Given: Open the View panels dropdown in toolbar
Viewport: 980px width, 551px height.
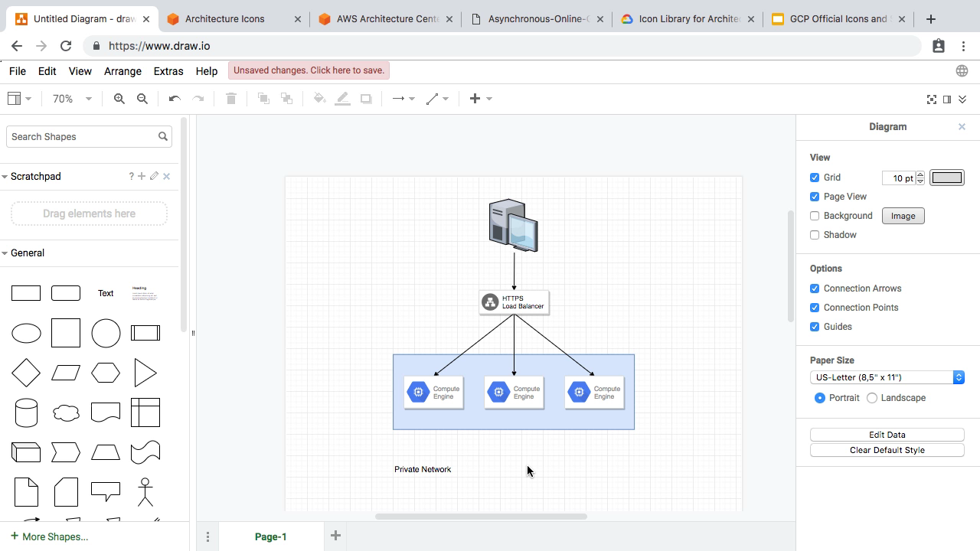Looking at the screenshot, I should (x=19, y=99).
